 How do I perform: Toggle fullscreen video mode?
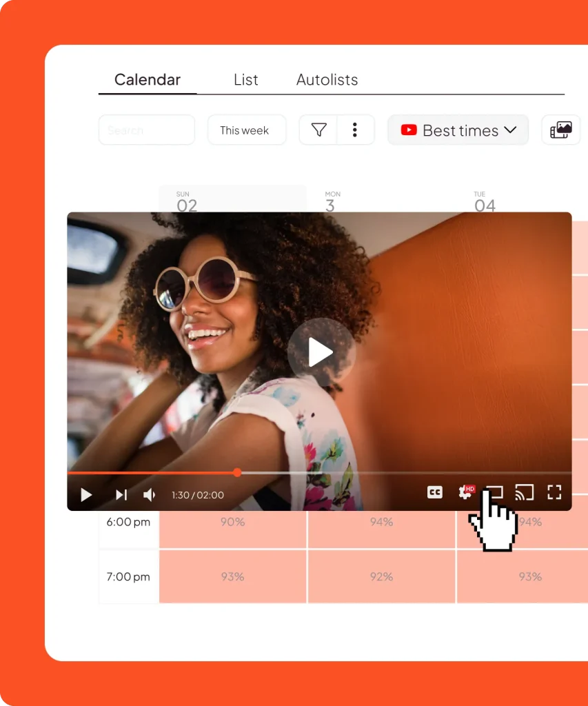(x=554, y=492)
